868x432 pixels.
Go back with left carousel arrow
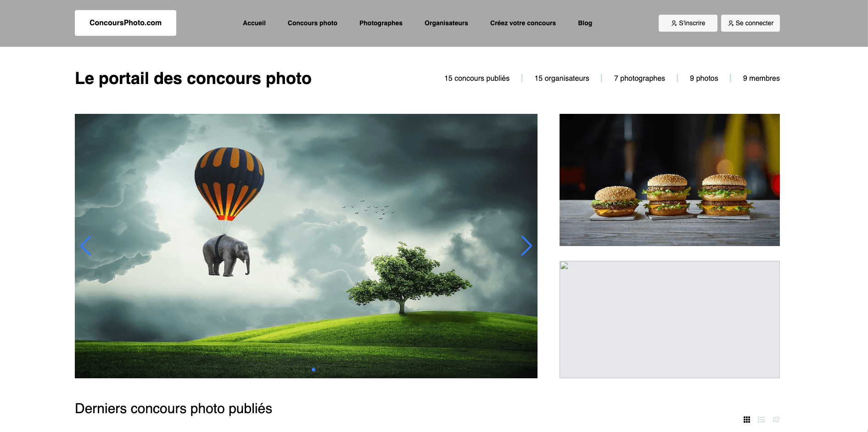click(x=86, y=246)
